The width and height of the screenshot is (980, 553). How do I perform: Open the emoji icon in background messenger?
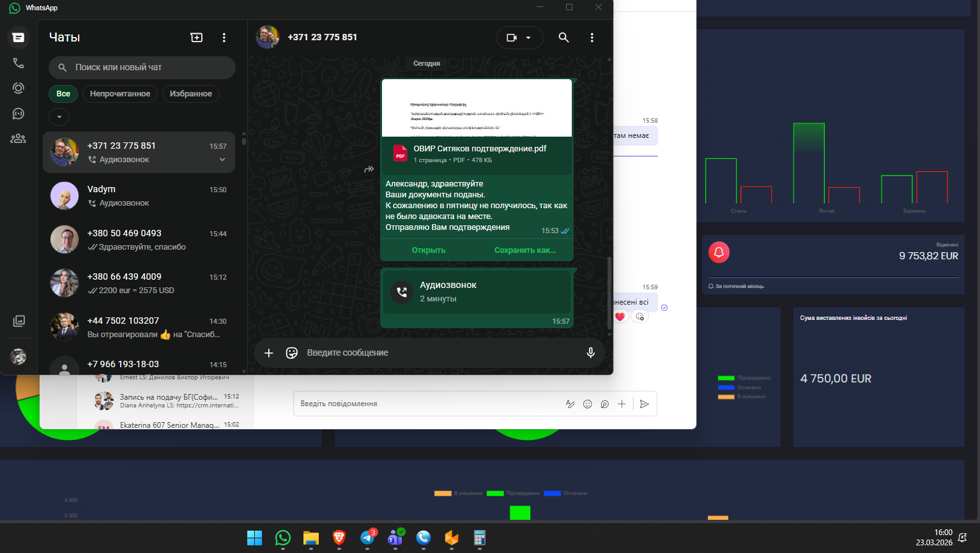(588, 404)
